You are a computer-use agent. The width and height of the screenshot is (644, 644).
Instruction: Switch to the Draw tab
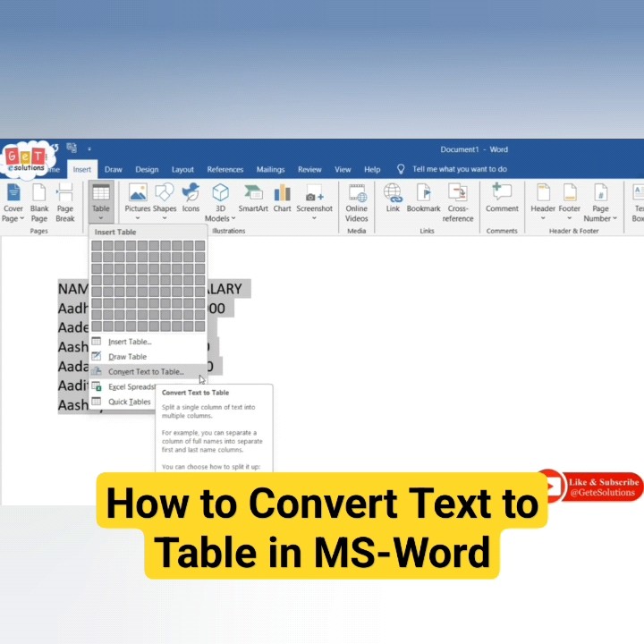coord(114,170)
